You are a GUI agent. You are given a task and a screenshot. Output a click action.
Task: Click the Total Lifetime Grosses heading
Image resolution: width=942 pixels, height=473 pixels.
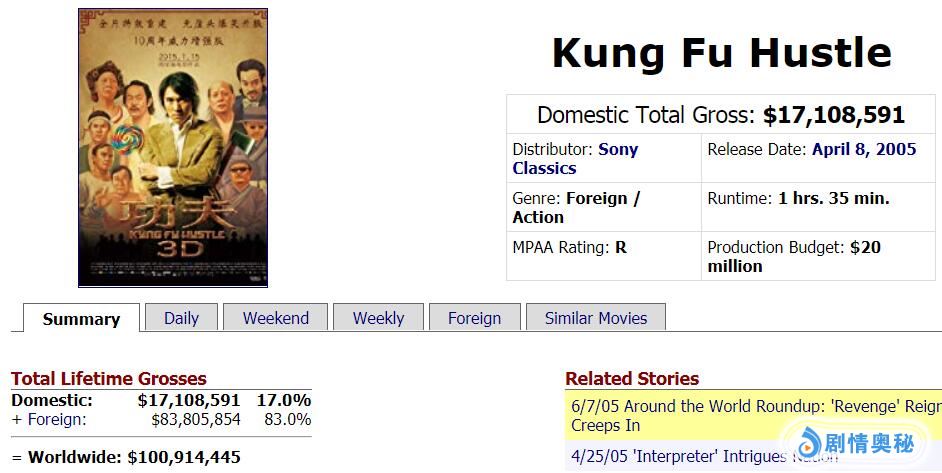[109, 379]
